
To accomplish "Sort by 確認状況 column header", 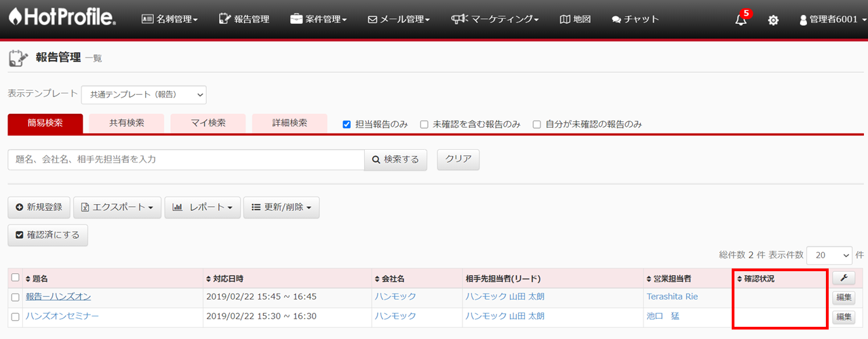I will pos(755,279).
